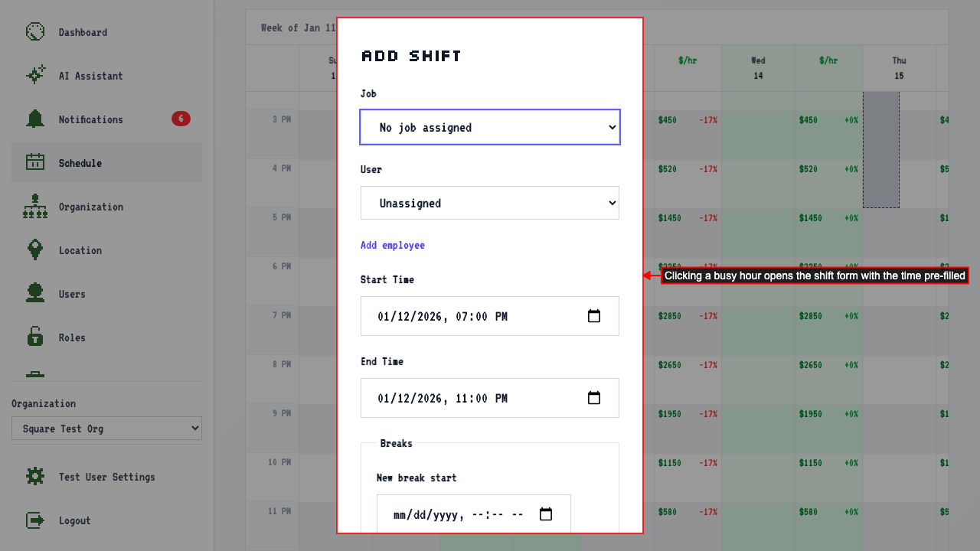Select the Schedule calendar icon
980x551 pixels.
click(x=35, y=162)
